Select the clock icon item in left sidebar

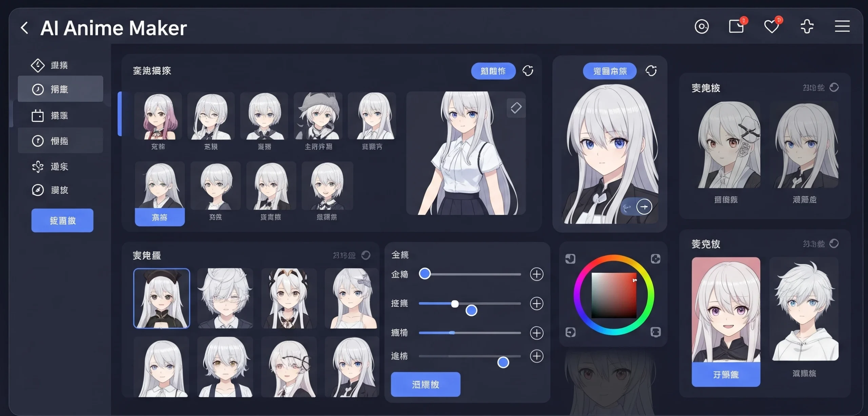[60, 89]
